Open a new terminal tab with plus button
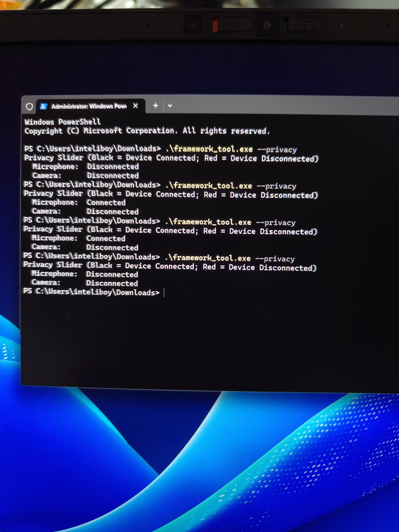The height and width of the screenshot is (532, 399). [x=156, y=106]
